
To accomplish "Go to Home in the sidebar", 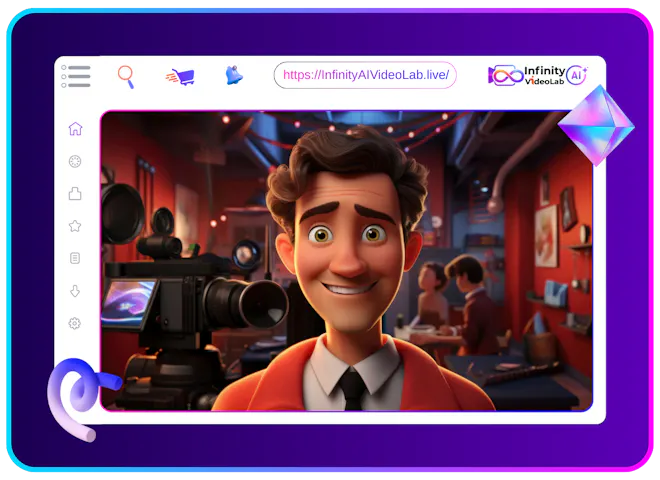I will pyautogui.click(x=75, y=129).
